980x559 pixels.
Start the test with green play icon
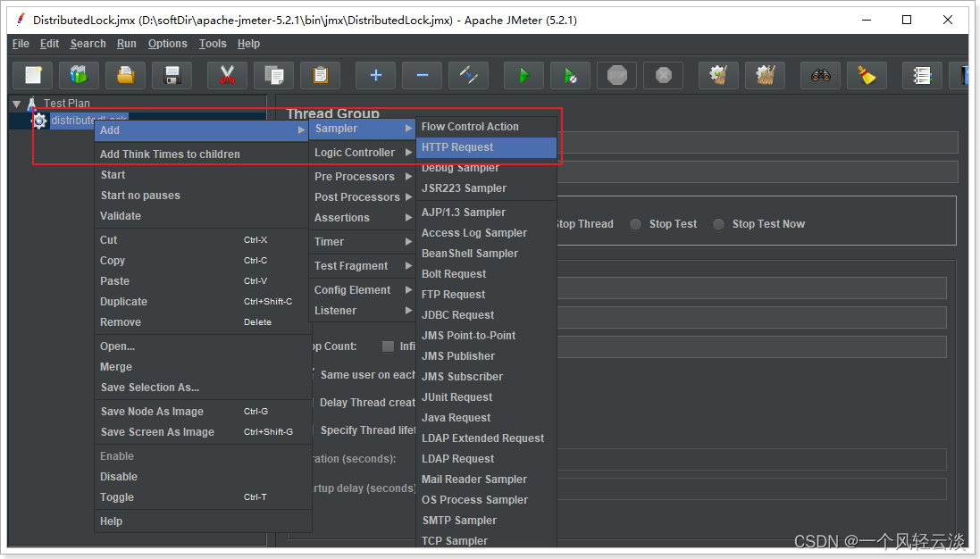[x=524, y=76]
